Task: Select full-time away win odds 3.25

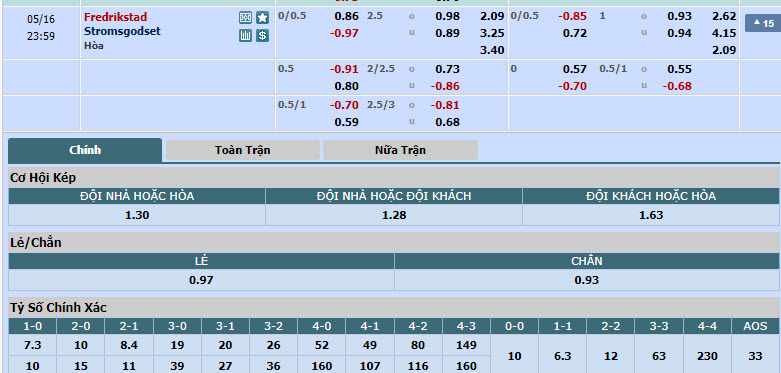Action: [x=492, y=33]
